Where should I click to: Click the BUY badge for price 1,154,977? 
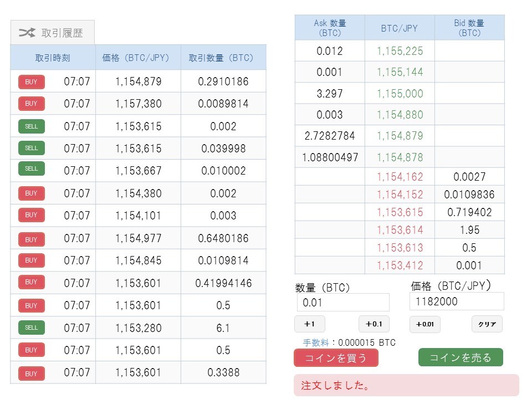[32, 239]
